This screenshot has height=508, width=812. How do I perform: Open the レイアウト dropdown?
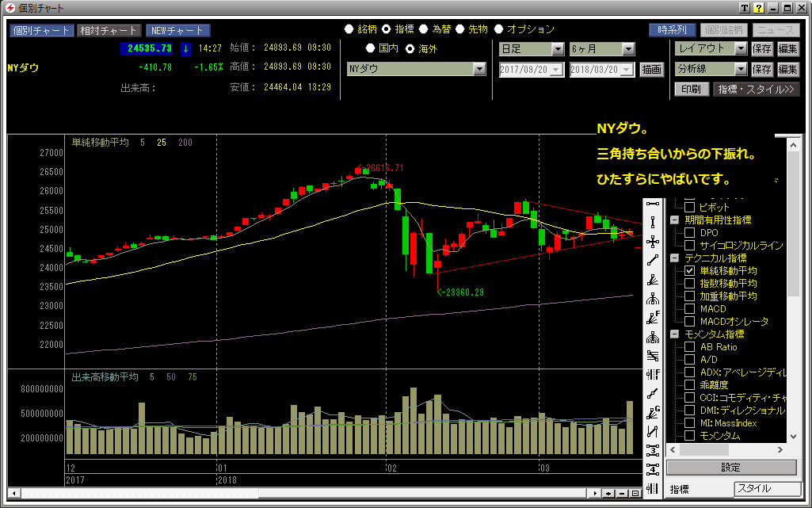point(741,48)
